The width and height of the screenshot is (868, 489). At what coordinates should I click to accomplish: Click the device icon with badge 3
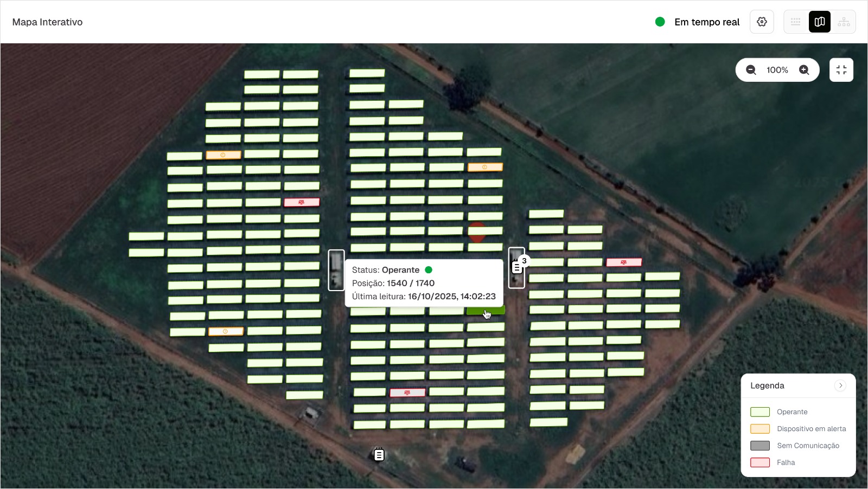coord(517,267)
